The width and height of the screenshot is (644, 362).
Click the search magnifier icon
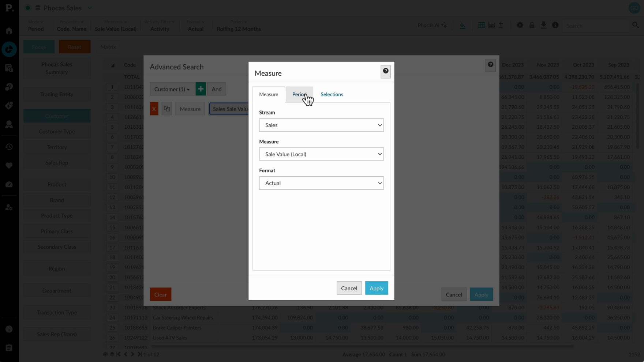(x=635, y=25)
